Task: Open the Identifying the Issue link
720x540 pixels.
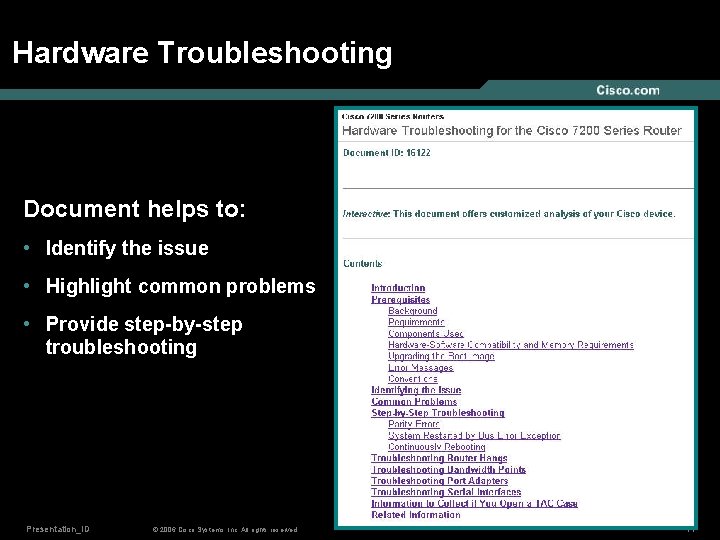Action: tap(416, 390)
